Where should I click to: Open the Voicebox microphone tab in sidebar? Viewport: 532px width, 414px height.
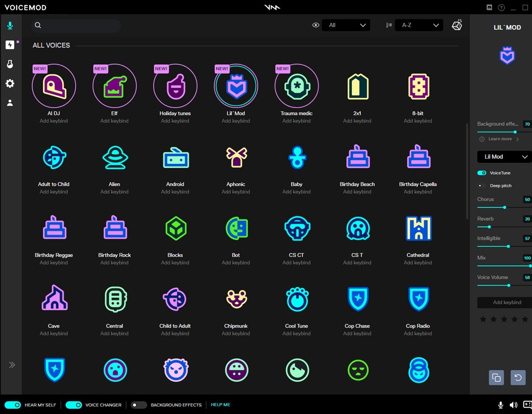pyautogui.click(x=10, y=25)
